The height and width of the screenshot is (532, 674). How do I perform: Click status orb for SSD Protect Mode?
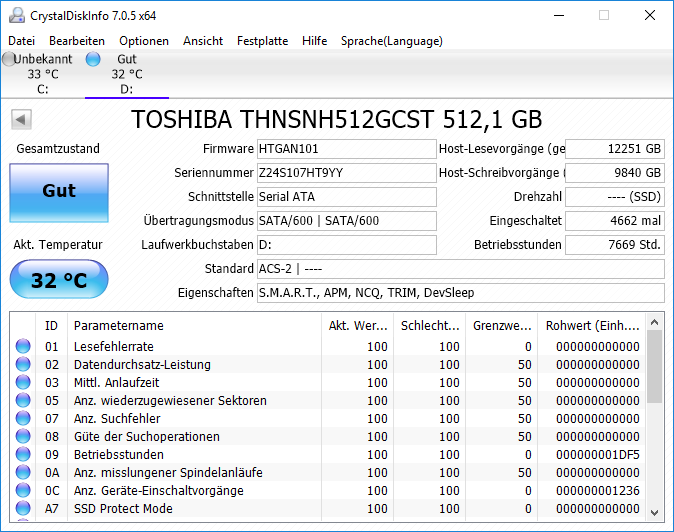(23, 508)
